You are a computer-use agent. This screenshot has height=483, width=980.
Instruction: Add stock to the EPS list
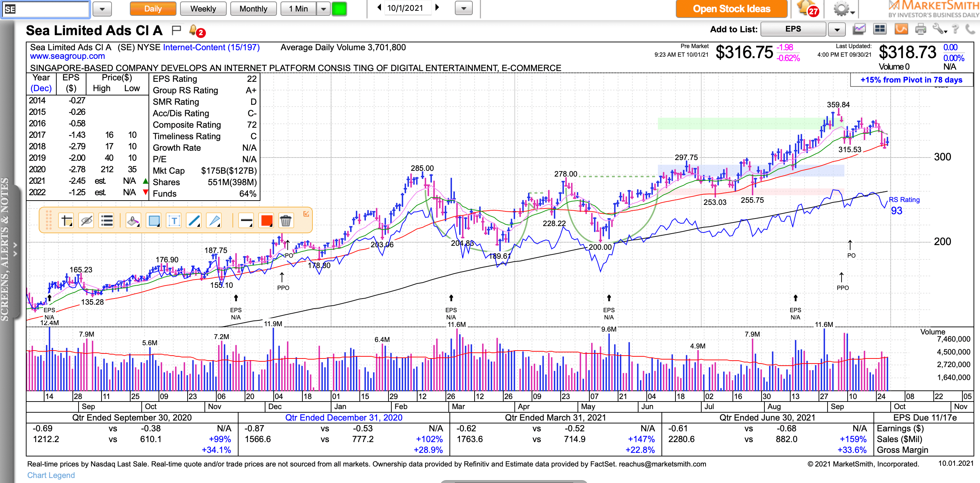point(793,29)
